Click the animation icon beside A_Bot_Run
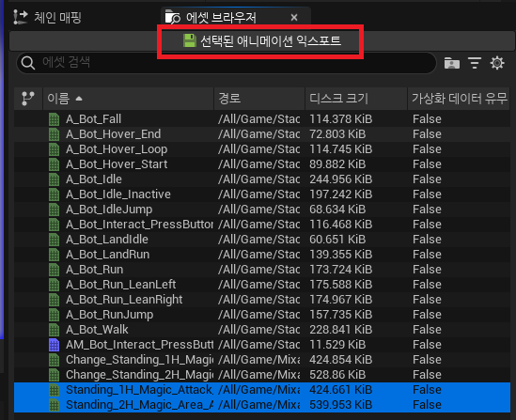Image resolution: width=516 pixels, height=420 pixels. pyautogui.click(x=54, y=270)
